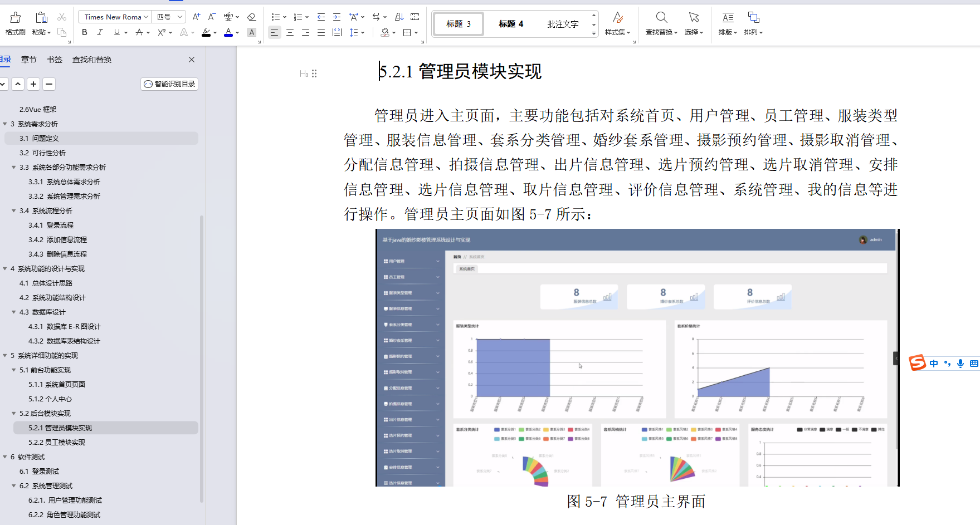Open the Style Set (样式集) icon
980x525 pixels.
click(x=617, y=17)
